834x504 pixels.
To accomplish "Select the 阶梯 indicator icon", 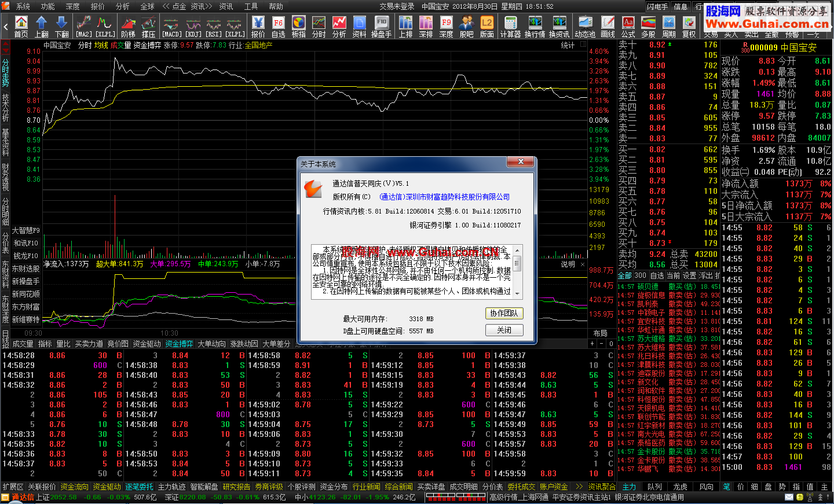I will tap(128, 27).
